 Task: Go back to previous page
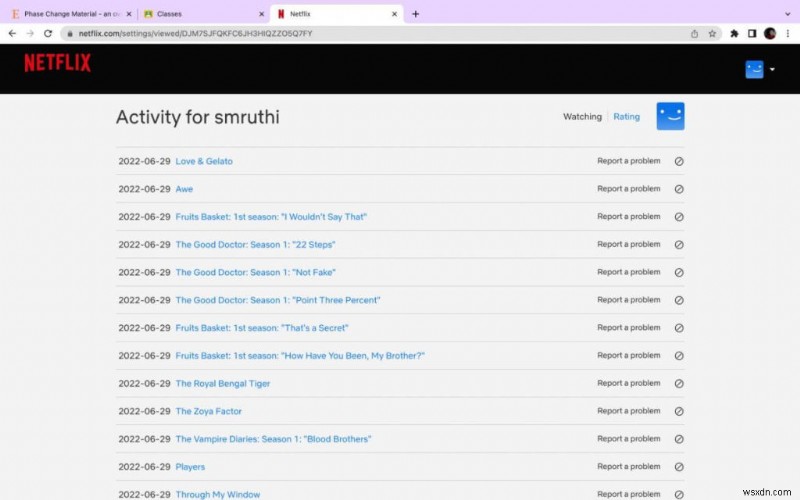12,34
